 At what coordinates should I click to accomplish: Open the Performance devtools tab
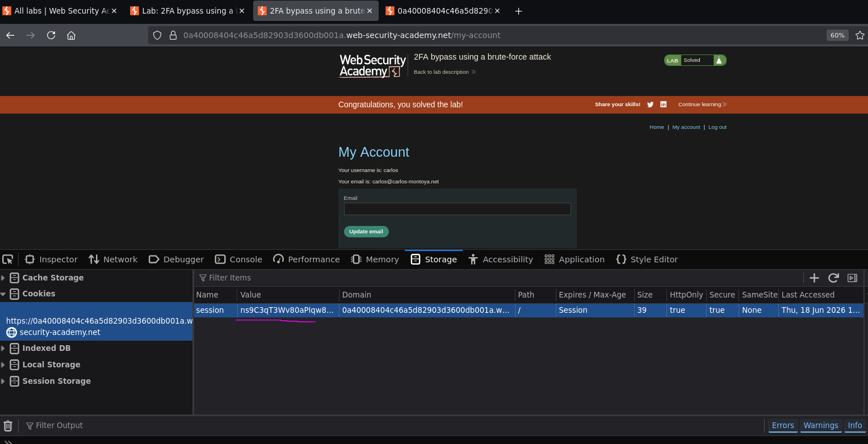[307, 259]
